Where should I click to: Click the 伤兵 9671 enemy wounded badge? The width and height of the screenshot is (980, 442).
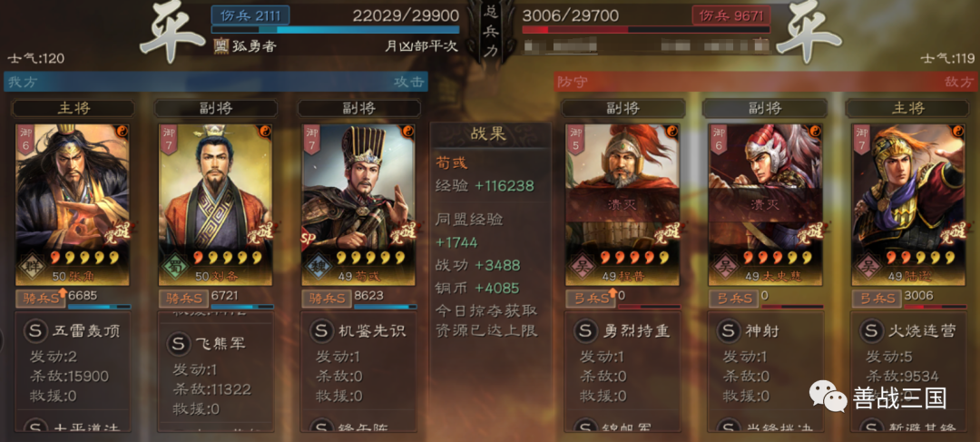tap(731, 15)
